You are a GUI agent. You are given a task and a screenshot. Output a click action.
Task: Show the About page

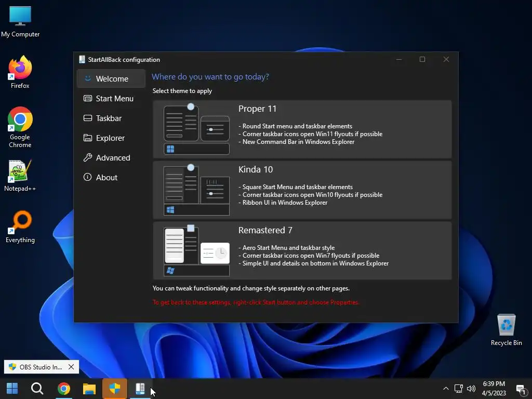pyautogui.click(x=111, y=177)
